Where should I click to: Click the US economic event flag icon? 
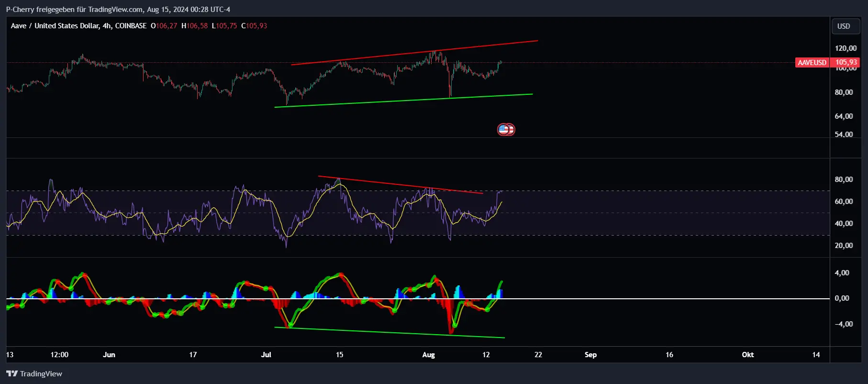point(503,129)
